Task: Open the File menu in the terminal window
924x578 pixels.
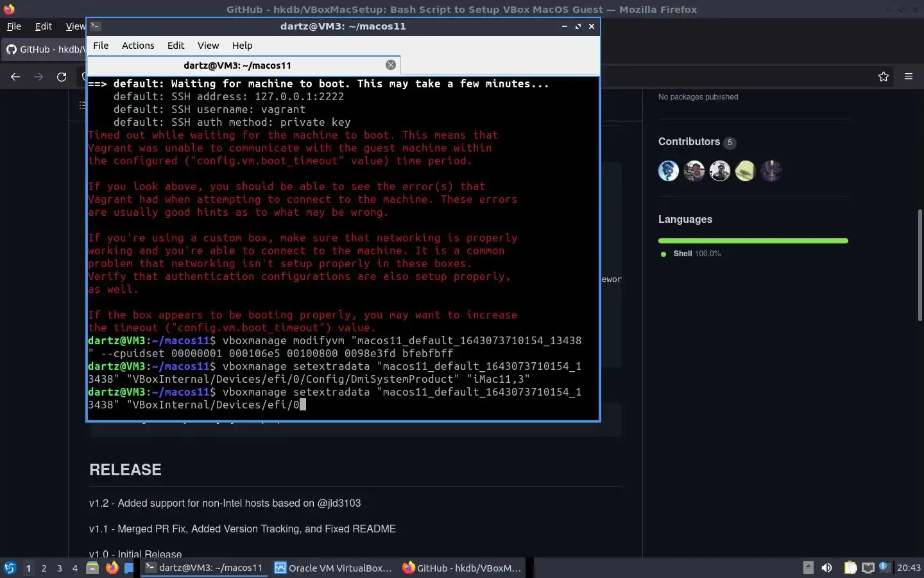Action: (x=101, y=46)
